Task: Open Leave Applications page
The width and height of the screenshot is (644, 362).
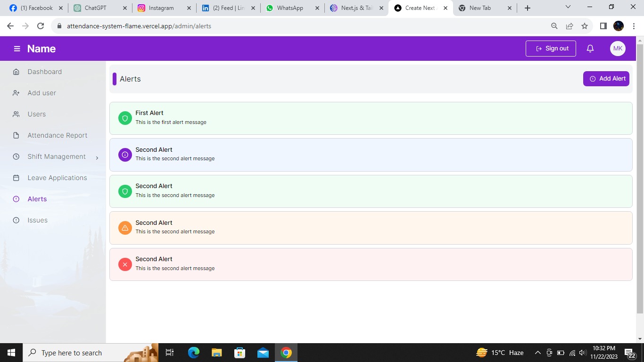Action: (x=57, y=178)
